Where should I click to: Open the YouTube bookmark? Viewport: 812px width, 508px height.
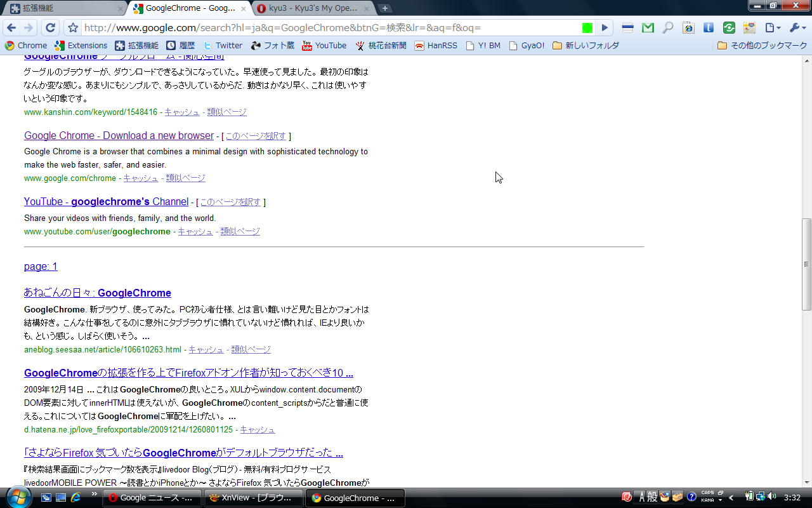[x=324, y=46]
